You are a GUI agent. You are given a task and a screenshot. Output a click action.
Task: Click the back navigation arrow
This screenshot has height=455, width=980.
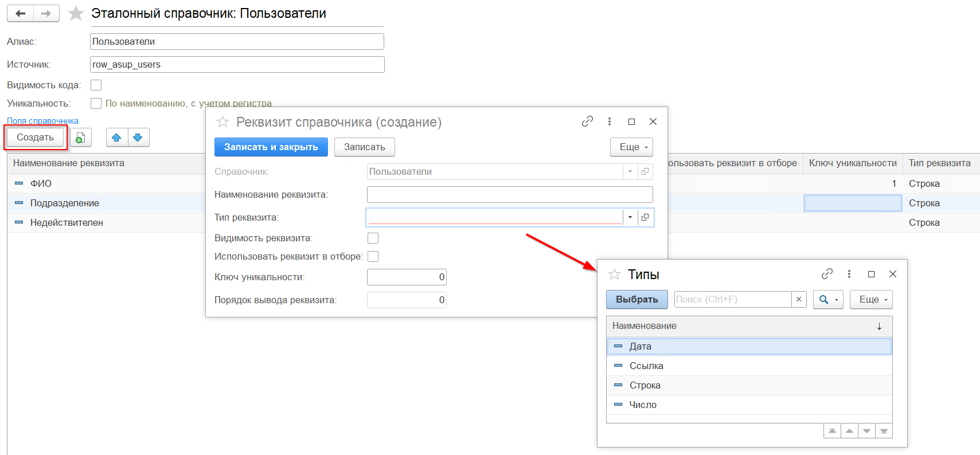21,13
